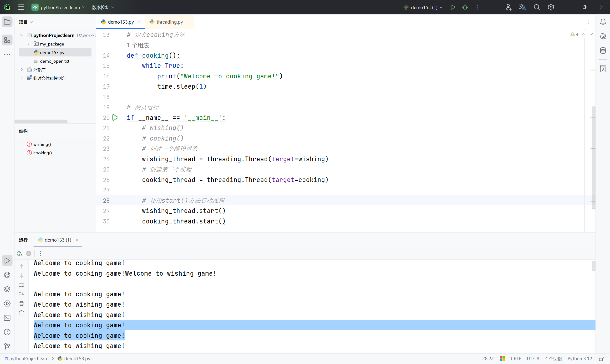Start debugging with the bug icon
Viewport: 610px width, 364px height.
[x=465, y=7]
